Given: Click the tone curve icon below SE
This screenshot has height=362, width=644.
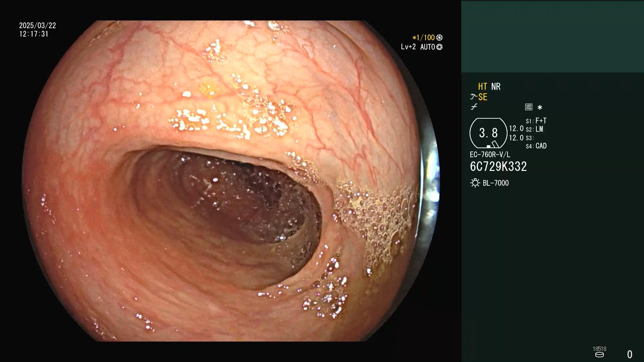Looking at the screenshot, I should coord(474,107).
